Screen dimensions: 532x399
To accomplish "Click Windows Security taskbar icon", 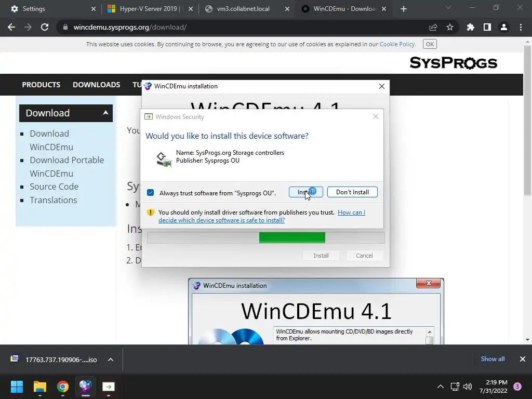I will point(109,386).
